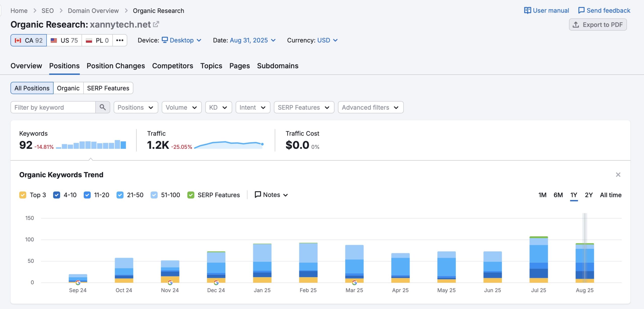
Task: Switch to the Subdomains tab
Action: pyautogui.click(x=277, y=66)
